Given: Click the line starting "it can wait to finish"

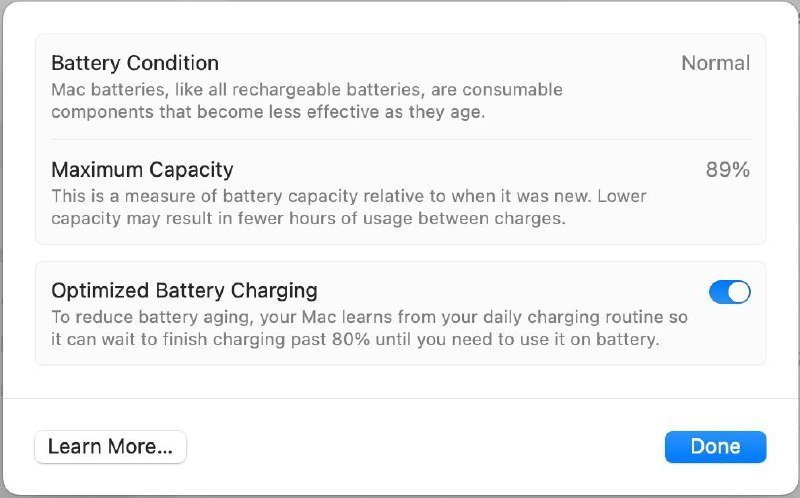Looking at the screenshot, I should (x=355, y=339).
